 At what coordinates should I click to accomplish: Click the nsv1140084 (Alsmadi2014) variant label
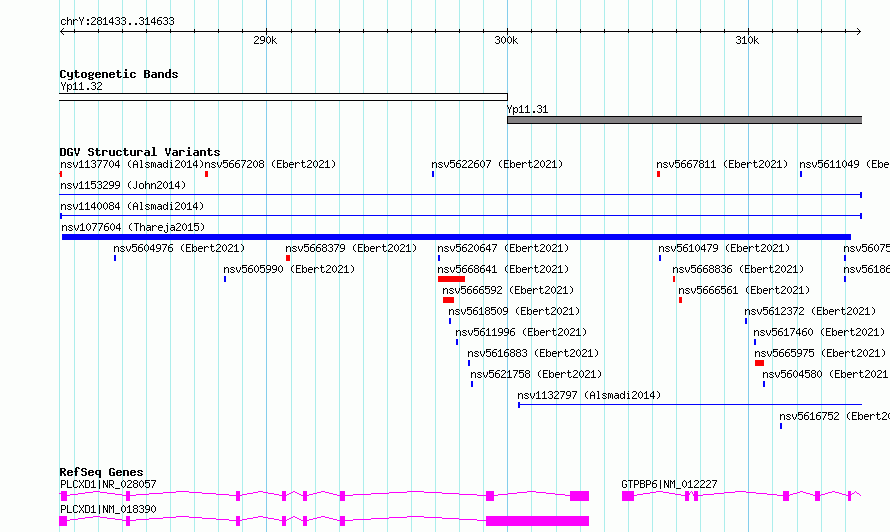click(x=132, y=207)
